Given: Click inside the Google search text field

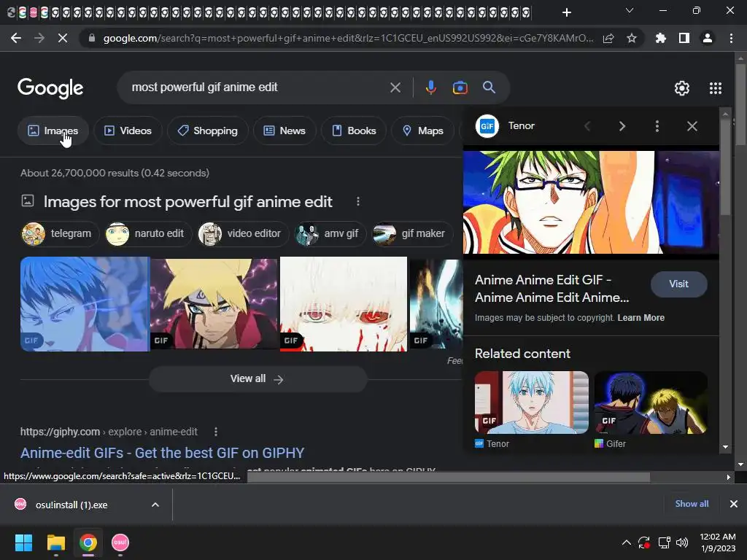Looking at the screenshot, I should pos(258,87).
